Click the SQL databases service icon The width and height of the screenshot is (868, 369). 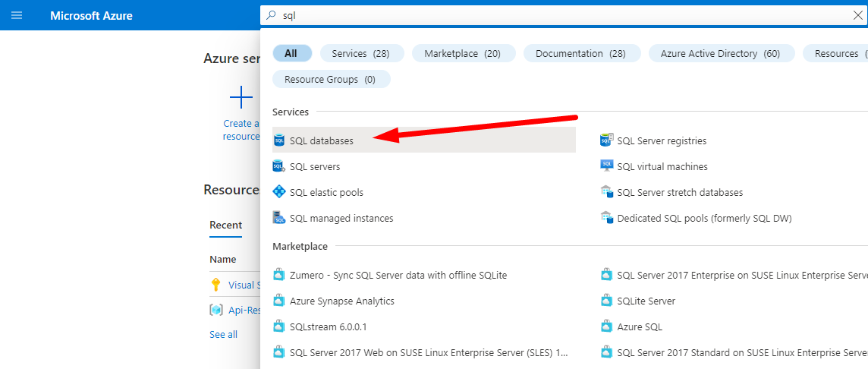pyautogui.click(x=278, y=140)
